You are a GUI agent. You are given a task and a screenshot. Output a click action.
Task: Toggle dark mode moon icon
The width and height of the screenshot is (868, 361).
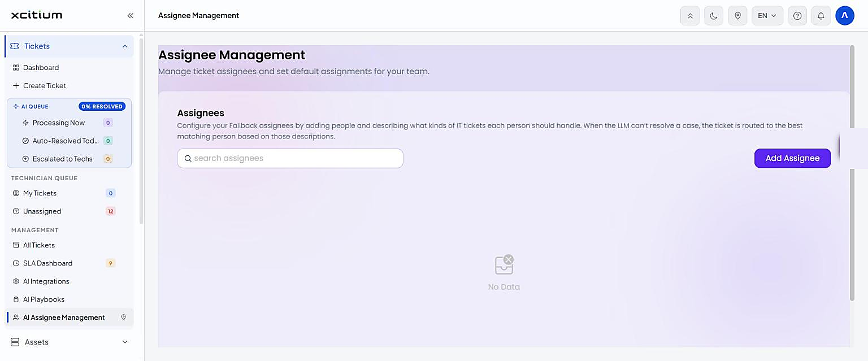pos(714,16)
